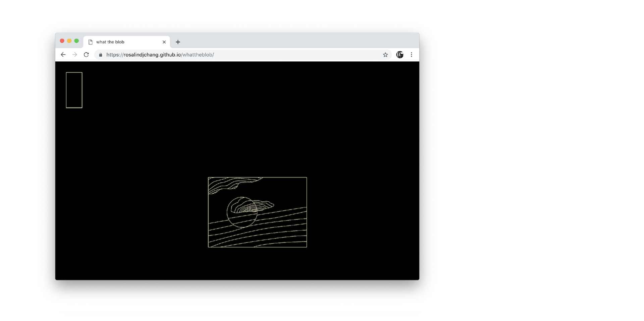Open a new tab with plus button

click(178, 42)
